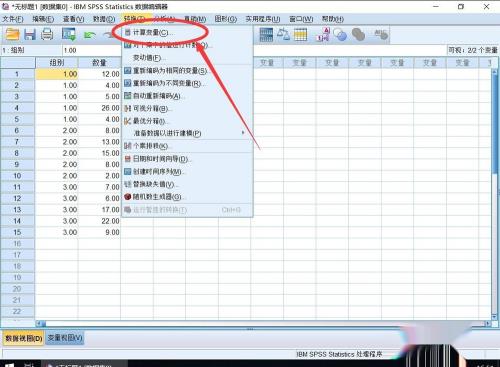Switch to the 变量视图(V) tab
500x367 pixels.
coord(64,338)
